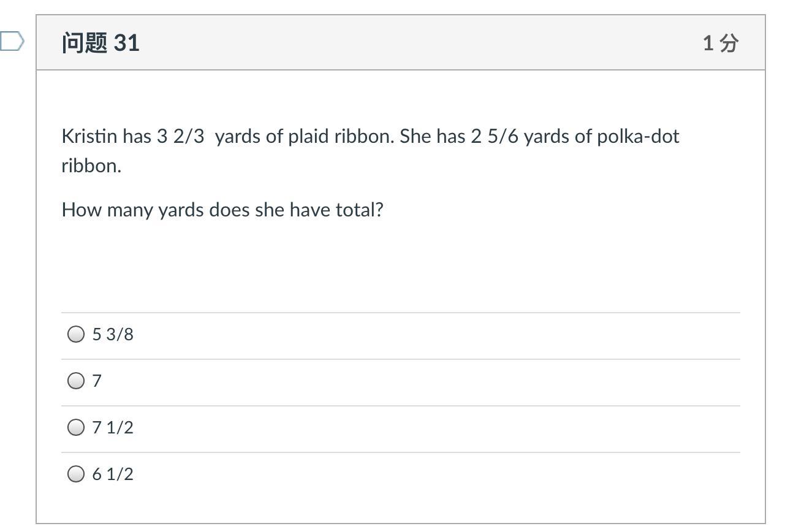The width and height of the screenshot is (812, 526).
Task: Click the "6 1/2" answer label text
Action: 113,474
